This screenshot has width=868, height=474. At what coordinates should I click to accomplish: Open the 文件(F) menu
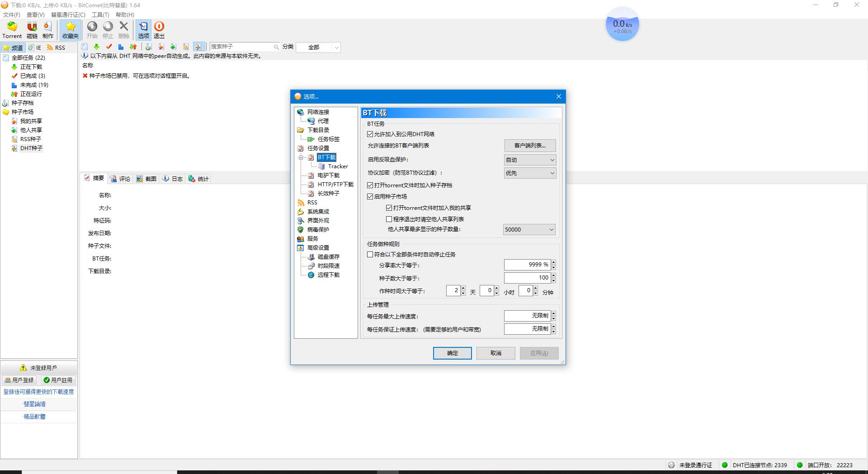point(12,14)
